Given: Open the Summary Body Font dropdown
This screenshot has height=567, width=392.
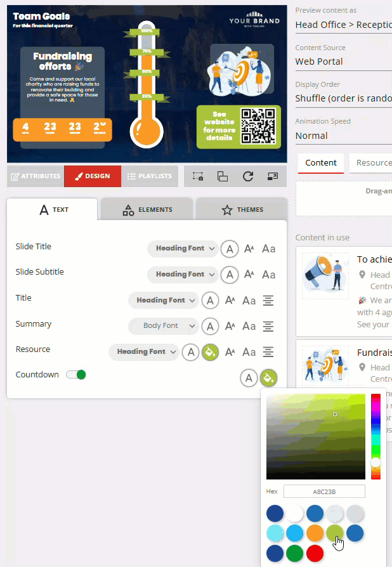Looking at the screenshot, I should 164,326.
